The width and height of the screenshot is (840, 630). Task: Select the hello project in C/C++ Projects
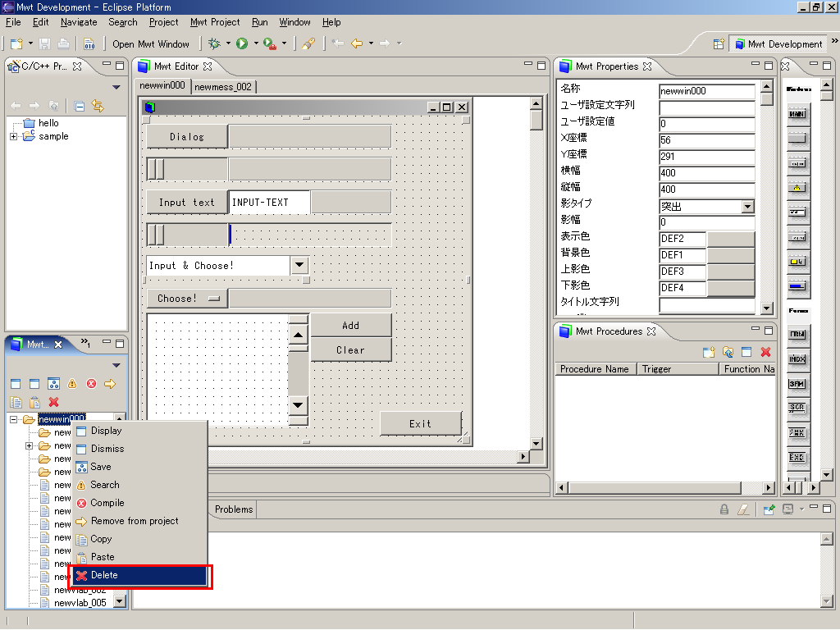click(x=48, y=123)
